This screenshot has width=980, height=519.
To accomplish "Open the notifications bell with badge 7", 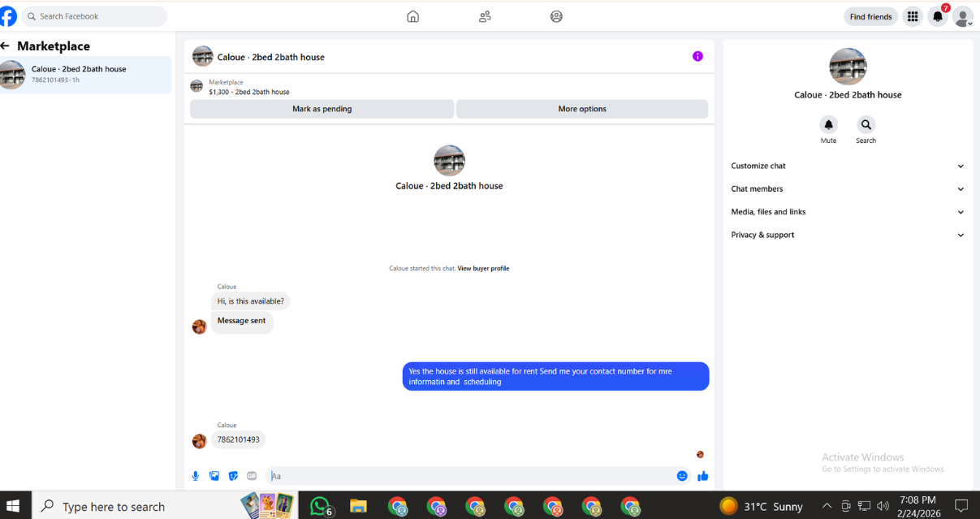I will click(x=938, y=16).
